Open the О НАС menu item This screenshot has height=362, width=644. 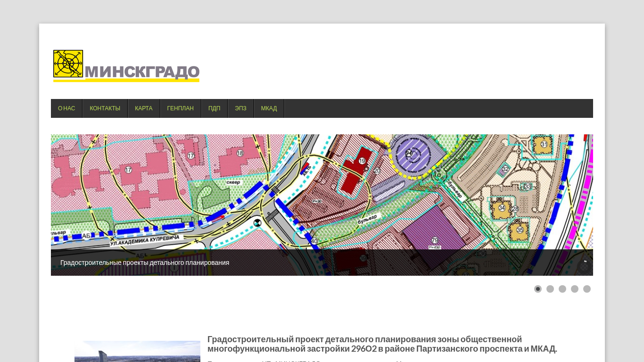pos(66,108)
